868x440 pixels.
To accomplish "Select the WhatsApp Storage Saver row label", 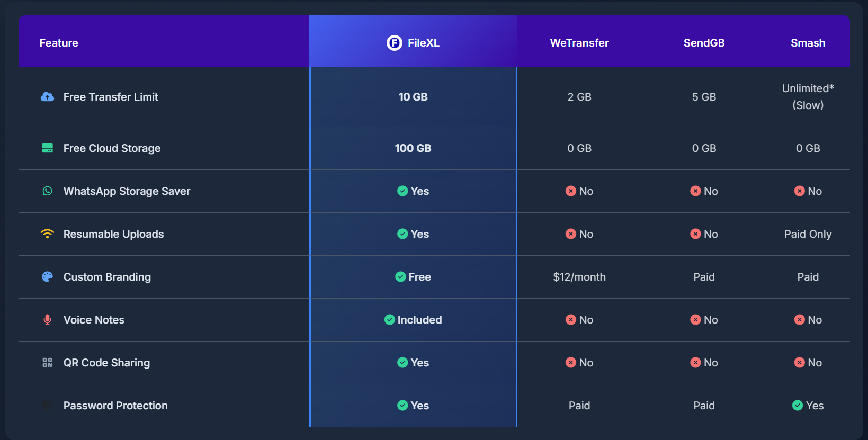I will pos(127,191).
